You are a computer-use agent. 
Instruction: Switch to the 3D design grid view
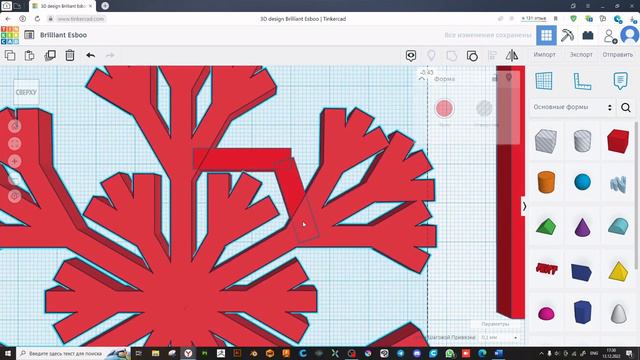click(x=547, y=35)
